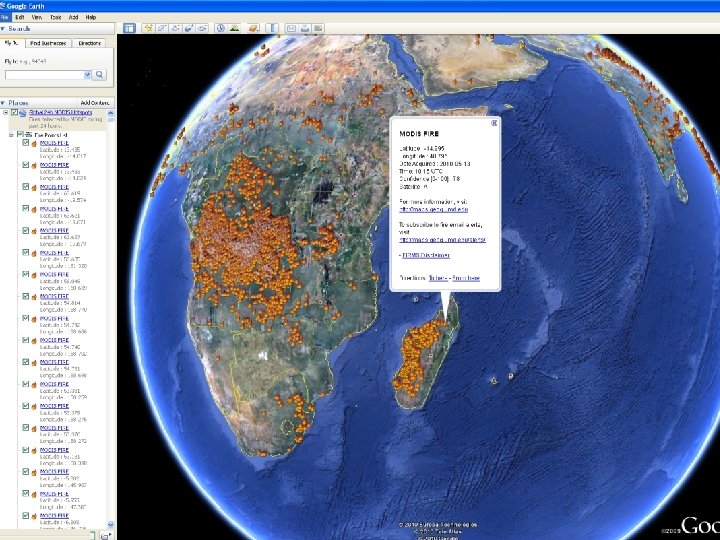720x540 pixels.
Task: Click the 'To here' directions link
Action: [438, 278]
